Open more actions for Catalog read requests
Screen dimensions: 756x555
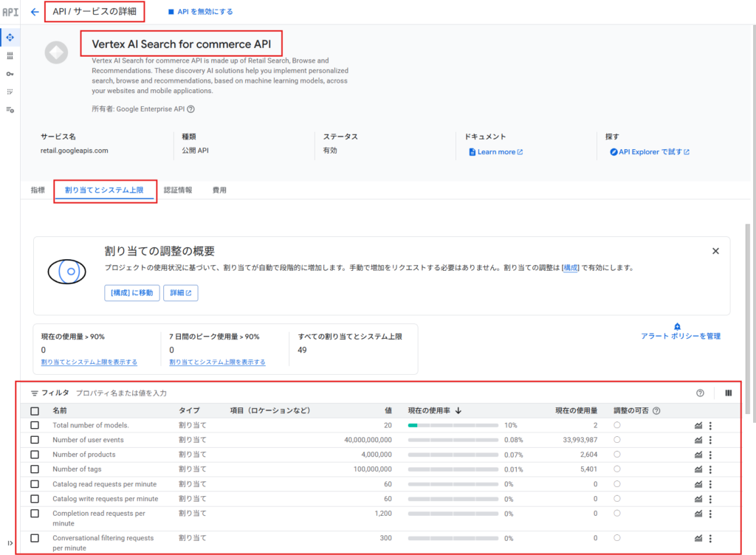pos(710,484)
